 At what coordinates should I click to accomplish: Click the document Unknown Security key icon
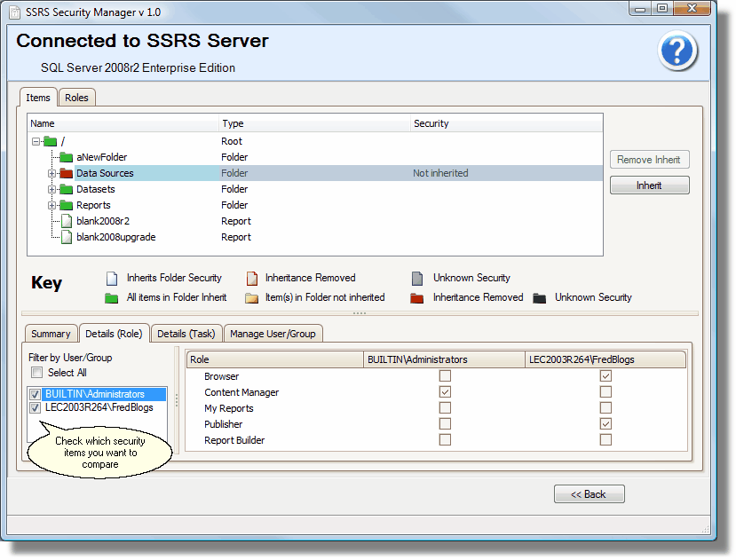tap(417, 279)
